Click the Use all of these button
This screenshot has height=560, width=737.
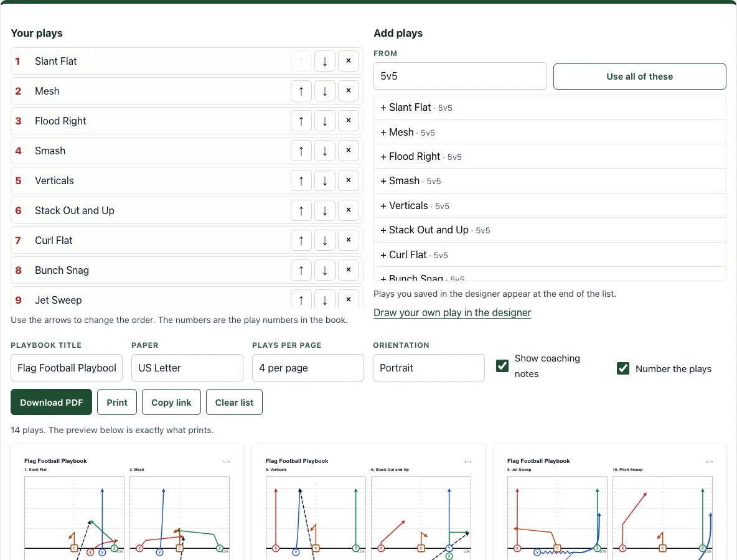point(640,77)
